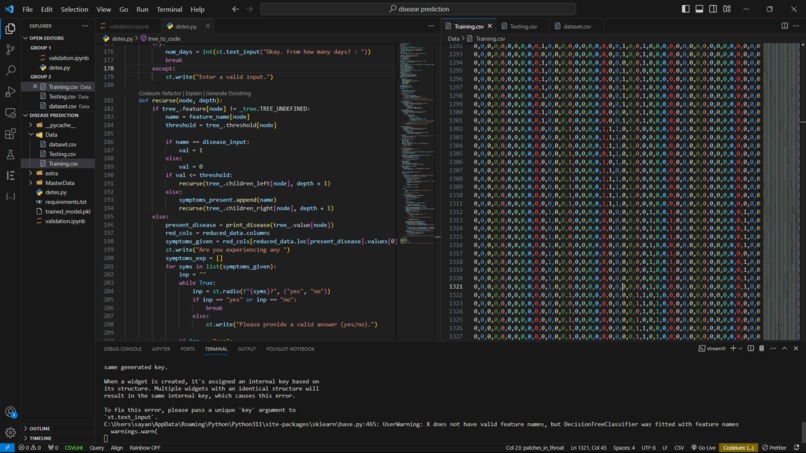Screen dimensions: 806x453
Task: Go back using the title bar arrow
Action: pos(235,9)
